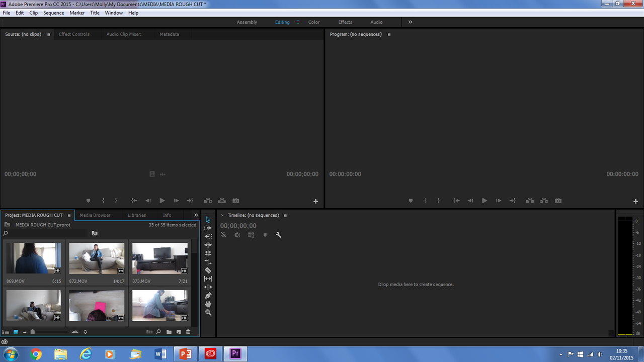Viewport: 644px width, 362px height.
Task: Delete selected items with trash icon
Action: (x=188, y=332)
